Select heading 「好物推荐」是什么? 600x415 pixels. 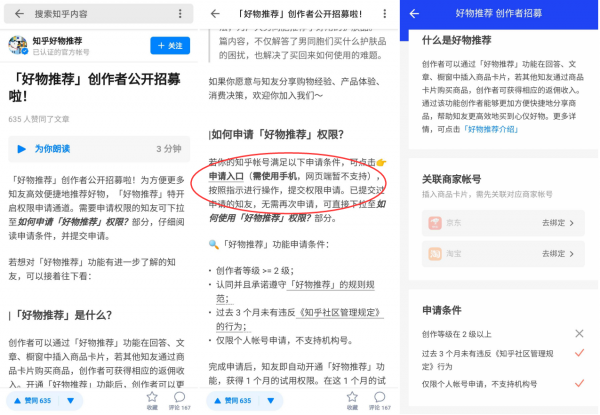[x=60, y=315]
